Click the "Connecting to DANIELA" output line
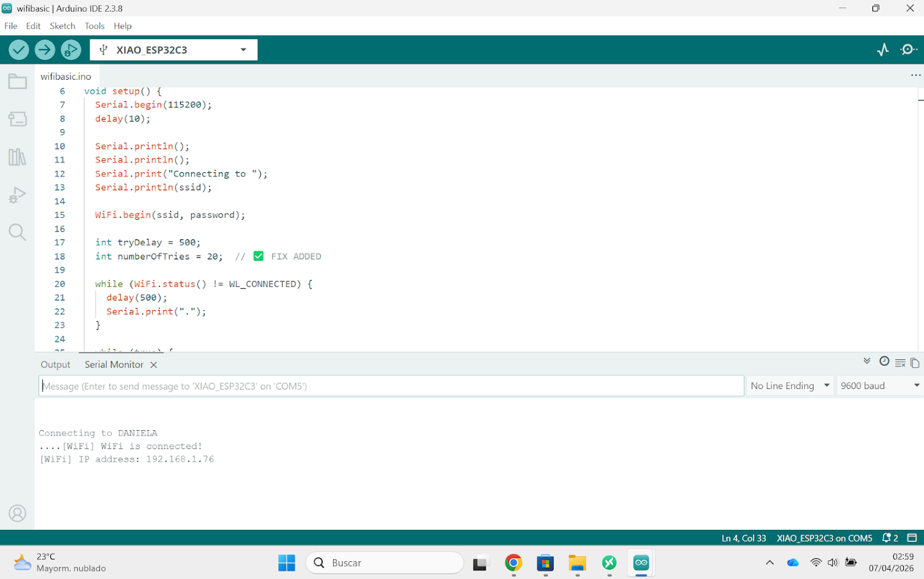Viewport: 924px width, 579px height. 98,433
